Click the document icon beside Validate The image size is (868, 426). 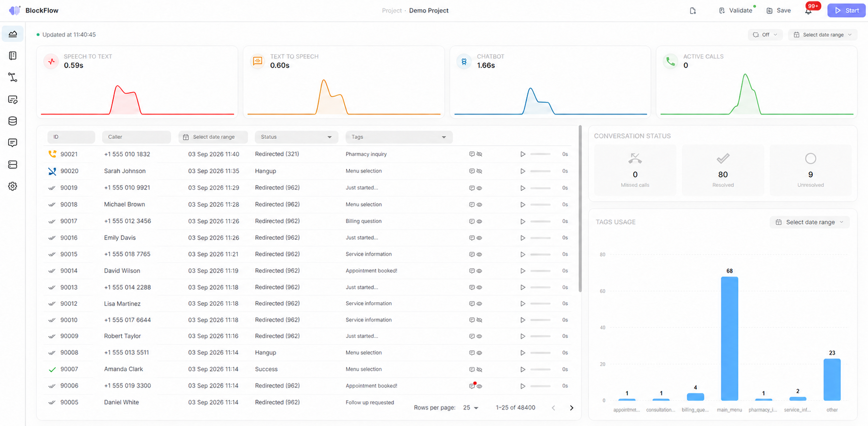coord(693,11)
